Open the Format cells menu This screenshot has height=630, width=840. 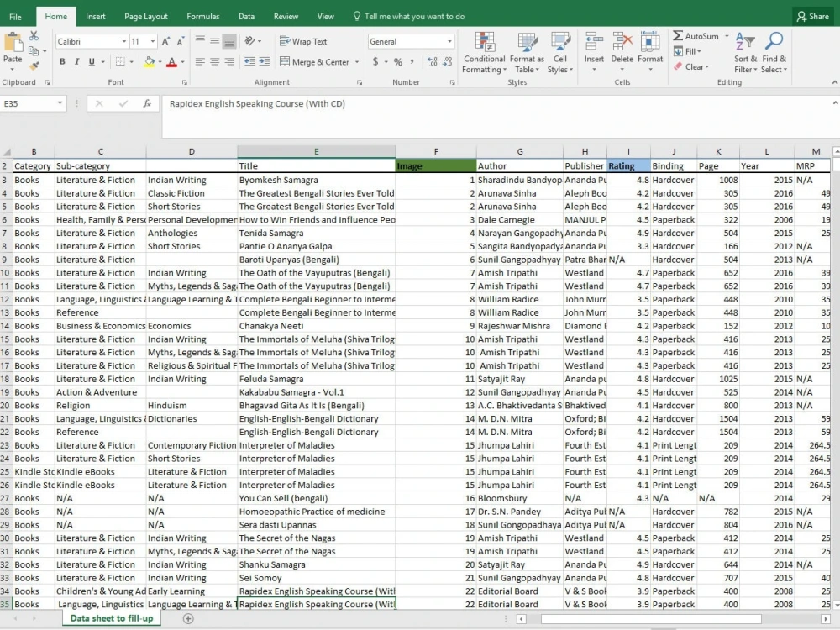(650, 53)
